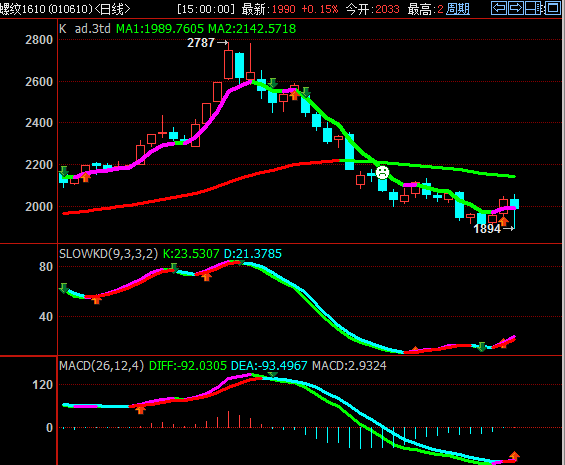Click the MACD(26,12,4) indicator label

click(x=102, y=366)
